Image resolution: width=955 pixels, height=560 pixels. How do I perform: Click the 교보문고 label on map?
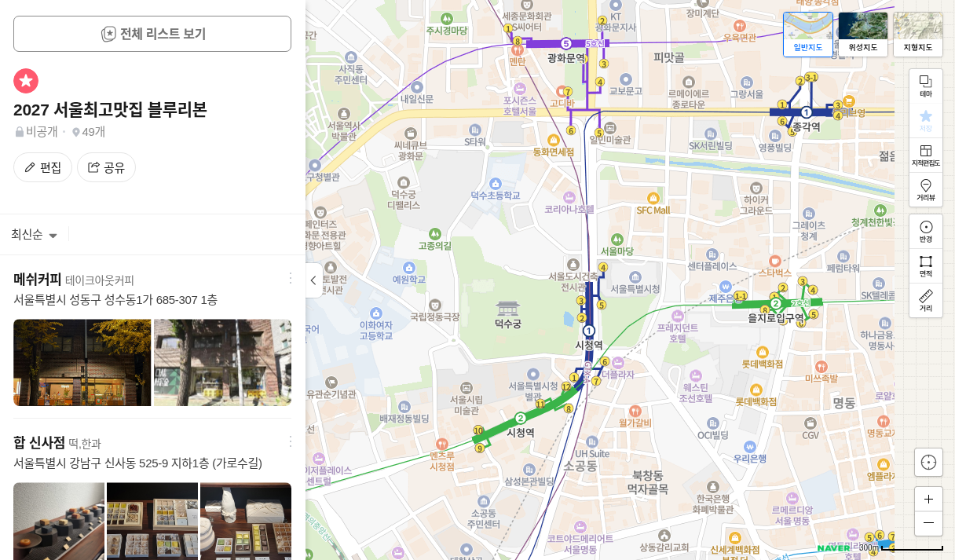625,90
